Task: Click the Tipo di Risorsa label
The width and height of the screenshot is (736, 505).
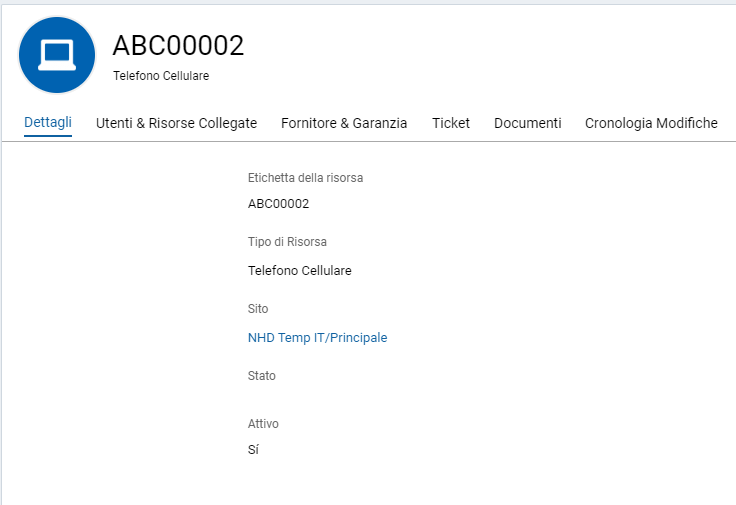Action: coord(287,242)
